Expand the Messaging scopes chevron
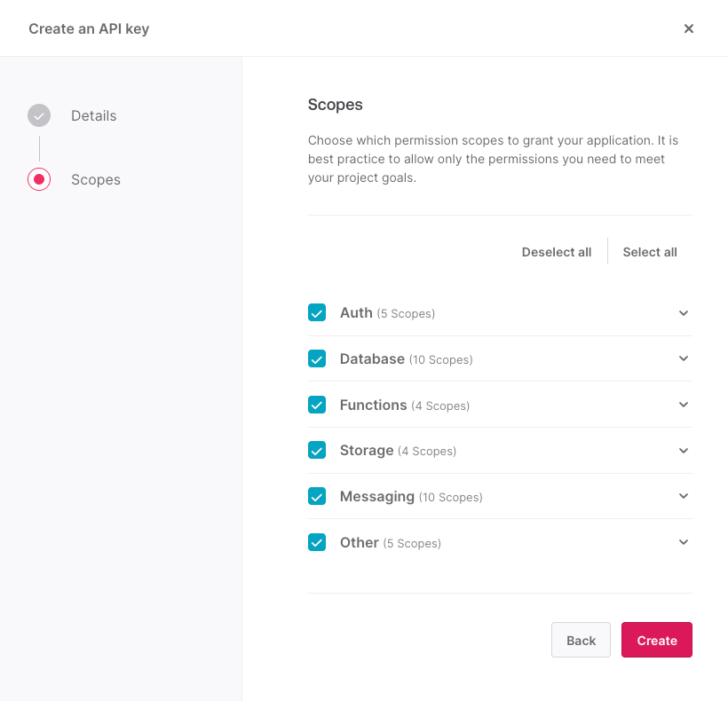This screenshot has height=701, width=728. (684, 496)
